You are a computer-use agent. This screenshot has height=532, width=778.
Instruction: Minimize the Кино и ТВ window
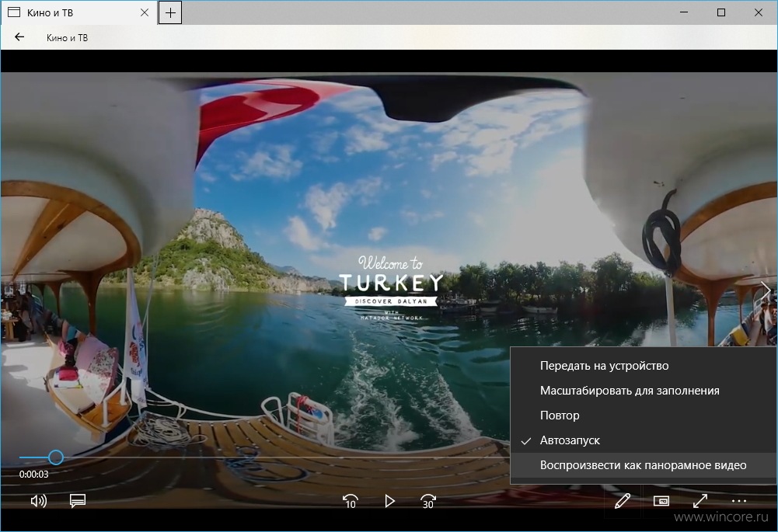(684, 12)
